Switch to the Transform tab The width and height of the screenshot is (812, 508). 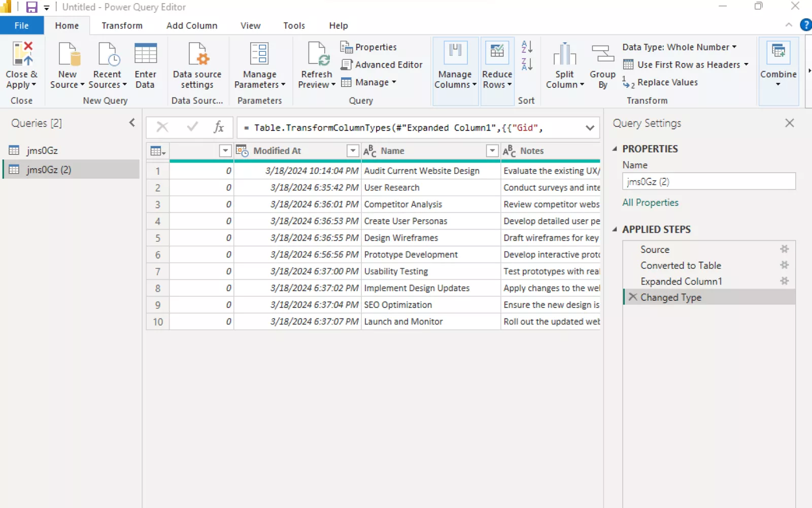pyautogui.click(x=122, y=25)
